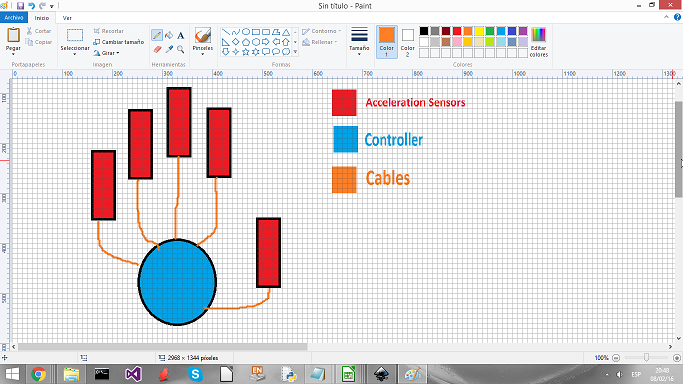This screenshot has width=683, height=384.
Task: Pick the black color swatch
Action: [424, 31]
